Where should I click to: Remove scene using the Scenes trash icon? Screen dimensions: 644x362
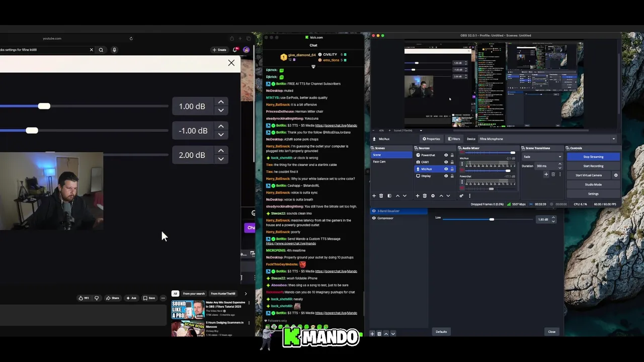point(381,196)
